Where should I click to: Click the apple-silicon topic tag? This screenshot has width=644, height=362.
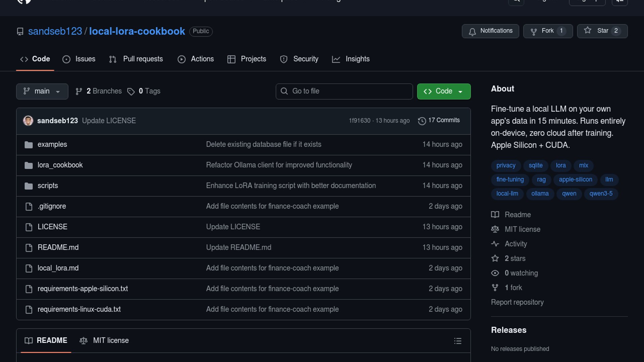point(575,180)
